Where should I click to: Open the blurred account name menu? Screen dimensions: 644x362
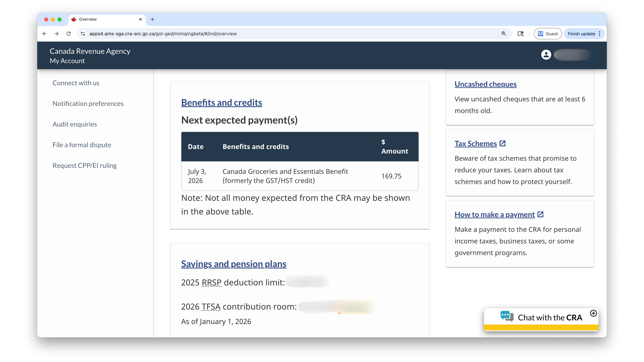572,55
